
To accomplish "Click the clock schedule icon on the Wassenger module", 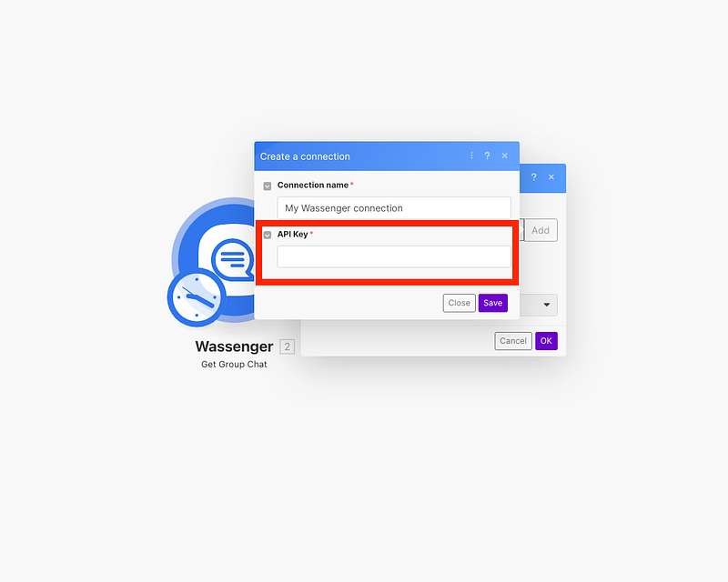I will tap(197, 297).
